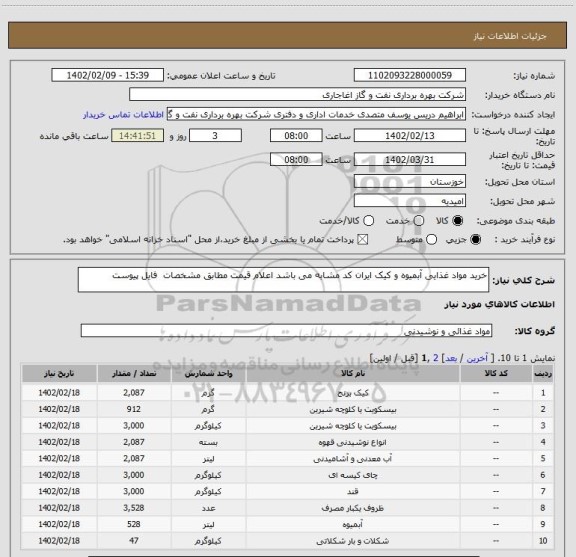Click the response deadline date 1402/02/13

410,136
